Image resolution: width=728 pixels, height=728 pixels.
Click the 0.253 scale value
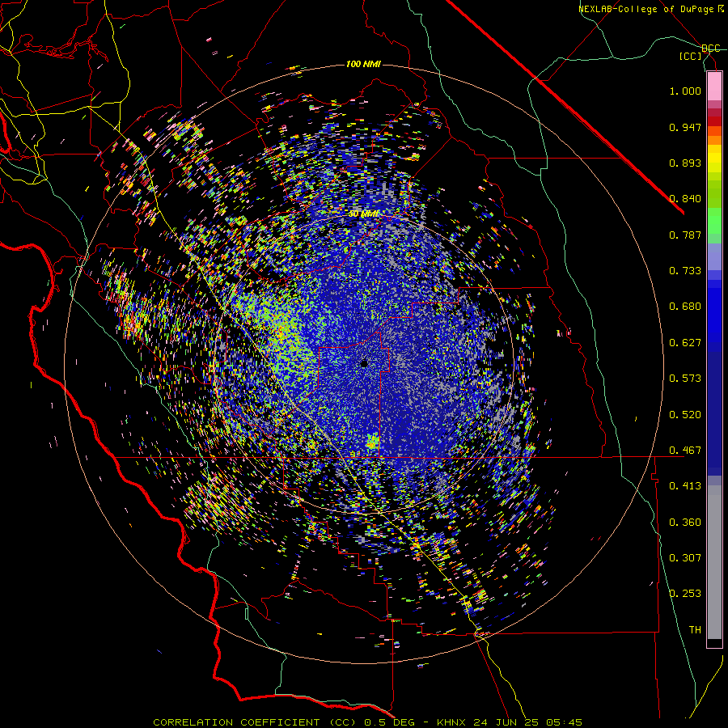685,594
